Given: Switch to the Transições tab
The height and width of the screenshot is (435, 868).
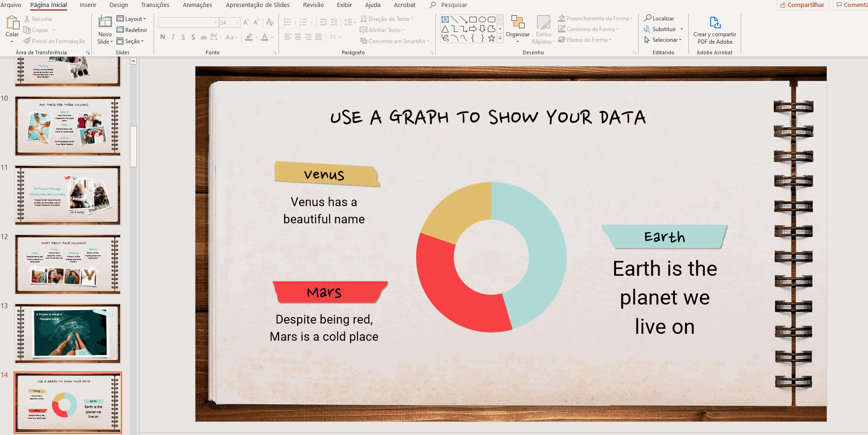Looking at the screenshot, I should click(x=155, y=5).
